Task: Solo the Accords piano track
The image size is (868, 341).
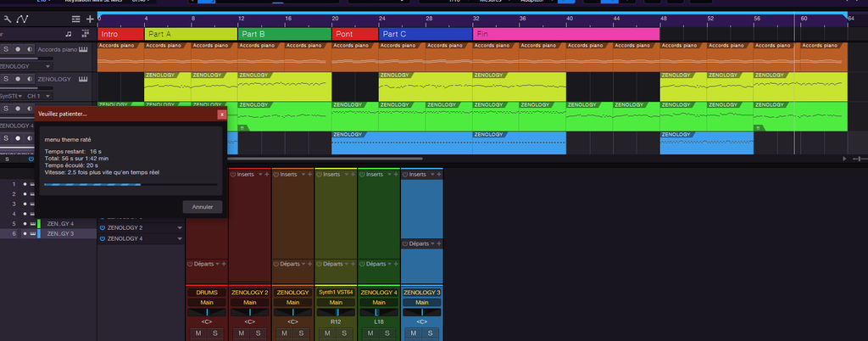Action: [x=6, y=48]
